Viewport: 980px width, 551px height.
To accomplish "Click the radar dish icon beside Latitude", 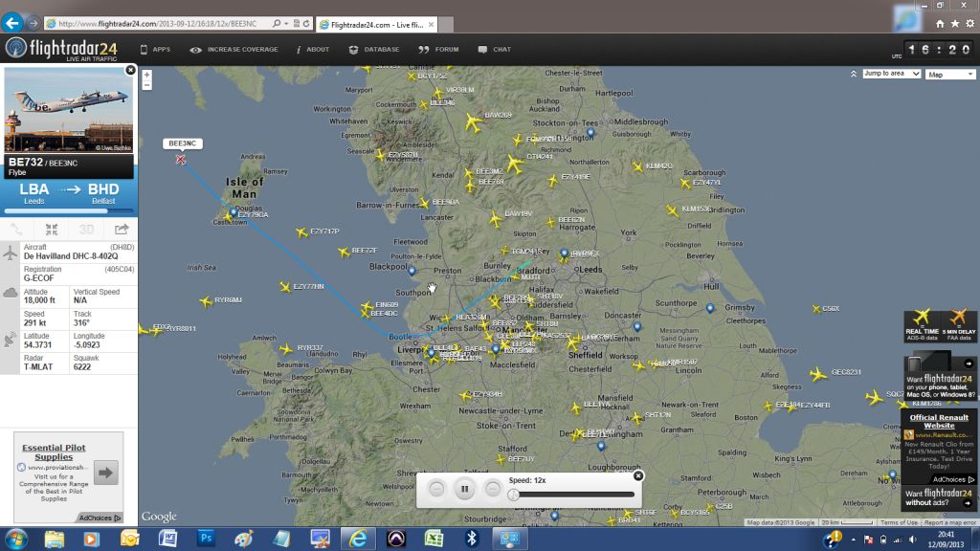I will pyautogui.click(x=10, y=340).
